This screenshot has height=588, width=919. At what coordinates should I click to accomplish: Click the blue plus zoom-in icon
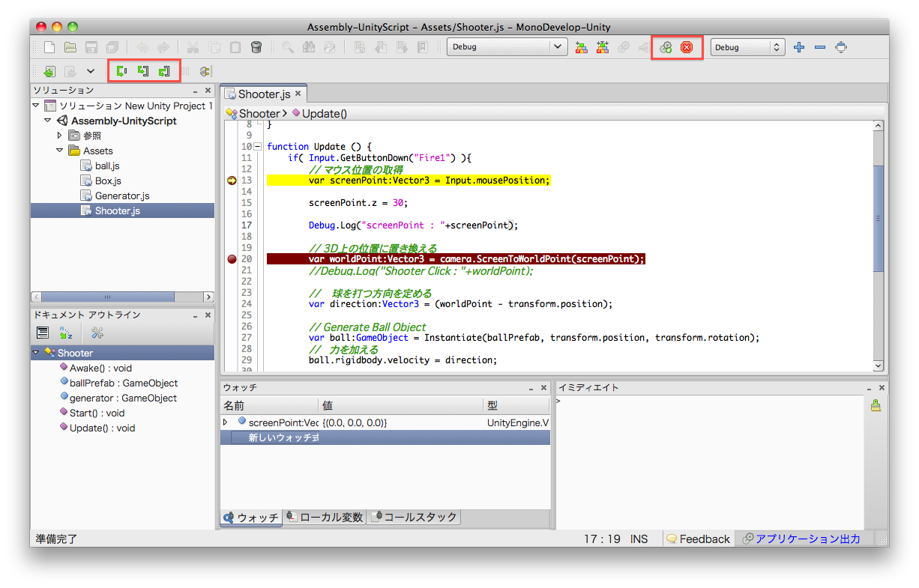799,47
